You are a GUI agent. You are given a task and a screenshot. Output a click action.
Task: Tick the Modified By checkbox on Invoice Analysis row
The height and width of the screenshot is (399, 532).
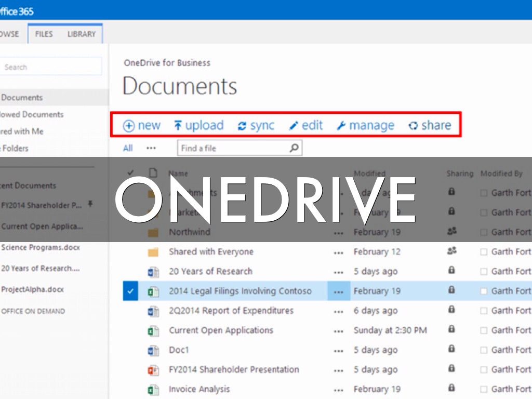tap(484, 389)
